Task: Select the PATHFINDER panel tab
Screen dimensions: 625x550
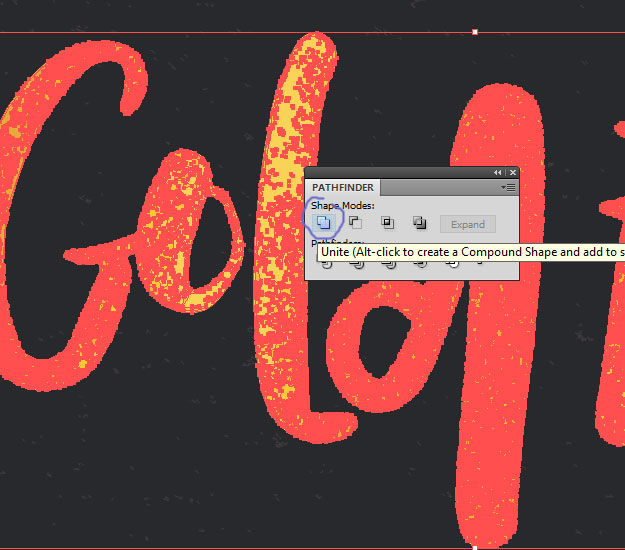Action: [x=343, y=187]
